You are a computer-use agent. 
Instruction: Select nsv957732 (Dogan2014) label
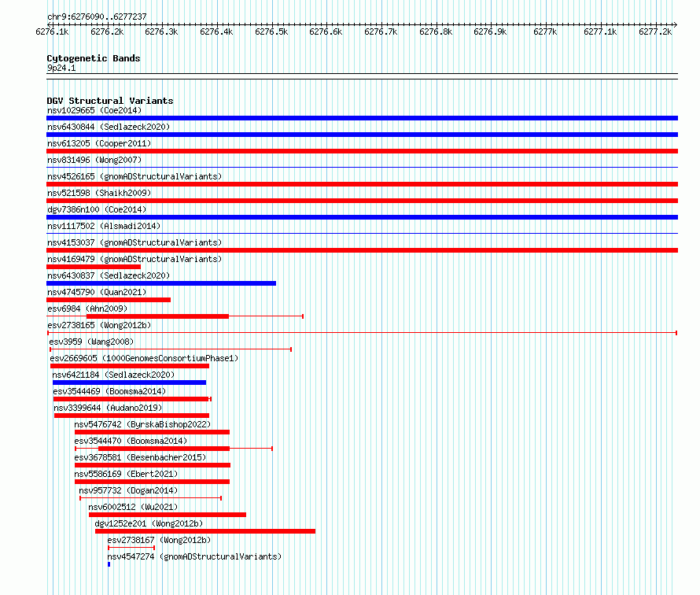[x=128, y=490]
